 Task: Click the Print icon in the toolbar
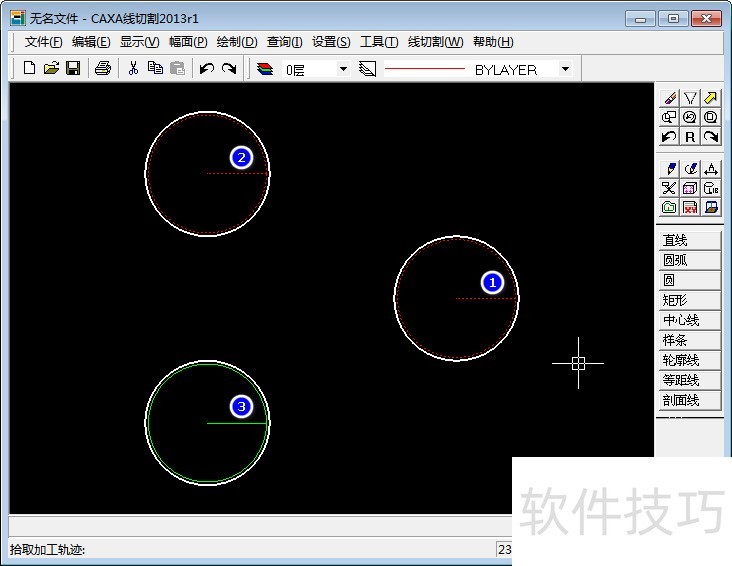point(102,69)
